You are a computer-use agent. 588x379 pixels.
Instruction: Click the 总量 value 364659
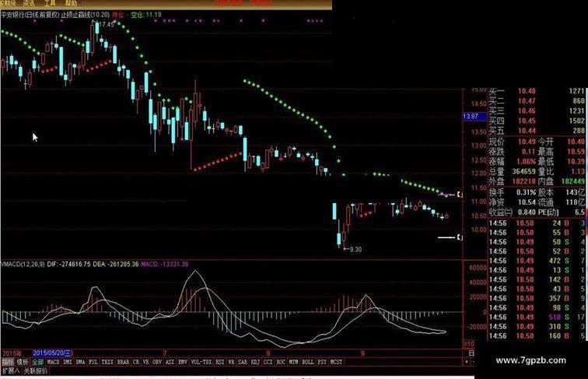(524, 171)
